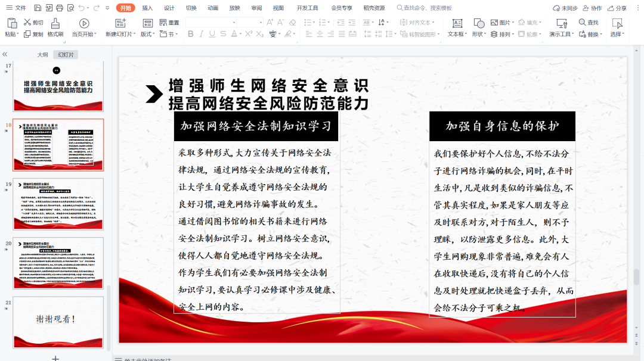Click the Share (分享) button

point(617,8)
